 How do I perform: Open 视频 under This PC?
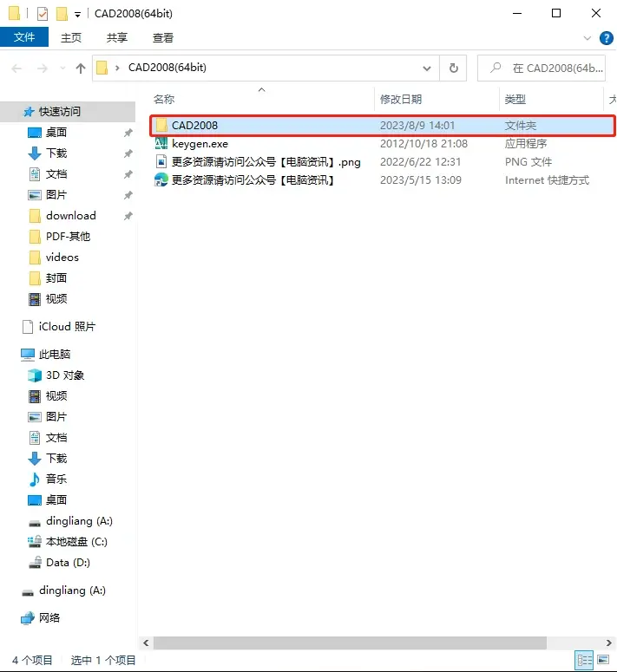(x=56, y=396)
